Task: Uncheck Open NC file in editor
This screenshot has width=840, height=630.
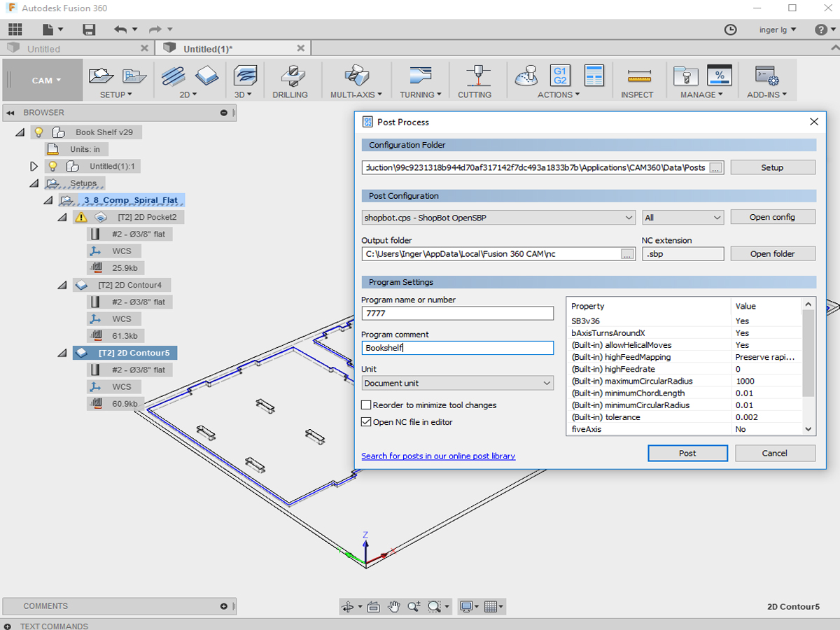Action: pyautogui.click(x=365, y=422)
